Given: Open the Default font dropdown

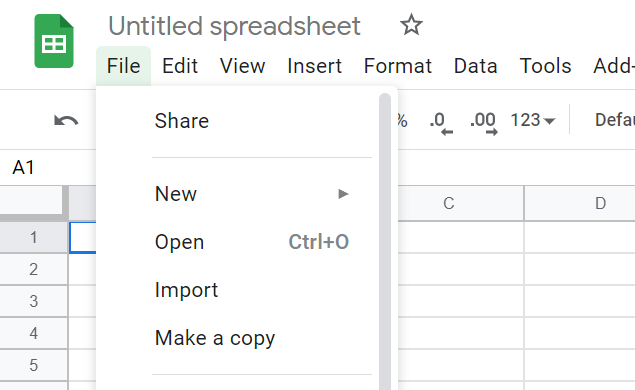Looking at the screenshot, I should coord(614,120).
